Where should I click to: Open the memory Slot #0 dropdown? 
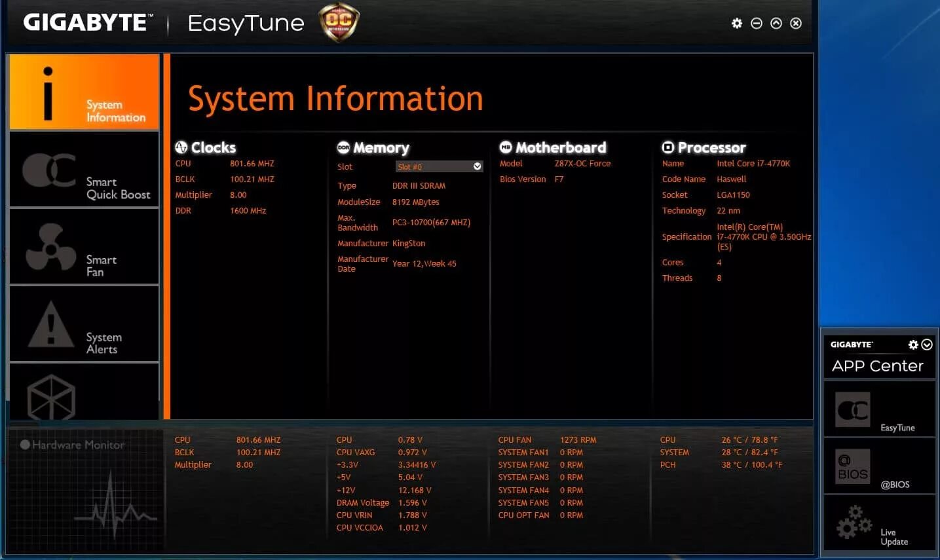click(439, 166)
